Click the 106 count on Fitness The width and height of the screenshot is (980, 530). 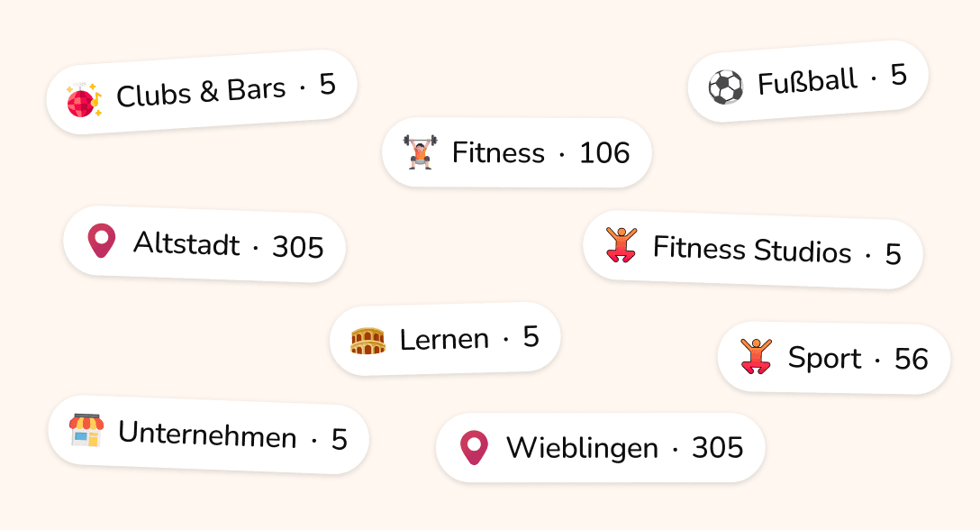pos(603,153)
